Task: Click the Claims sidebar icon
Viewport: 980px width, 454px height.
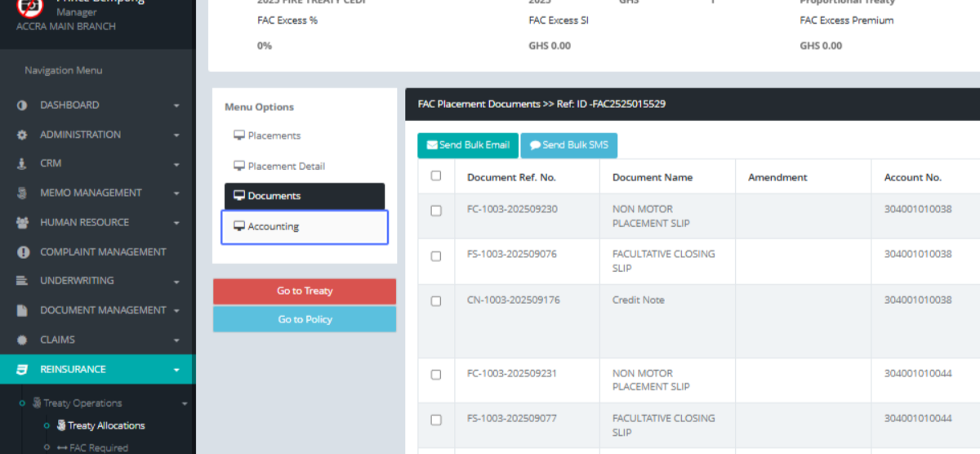Action: click(22, 340)
